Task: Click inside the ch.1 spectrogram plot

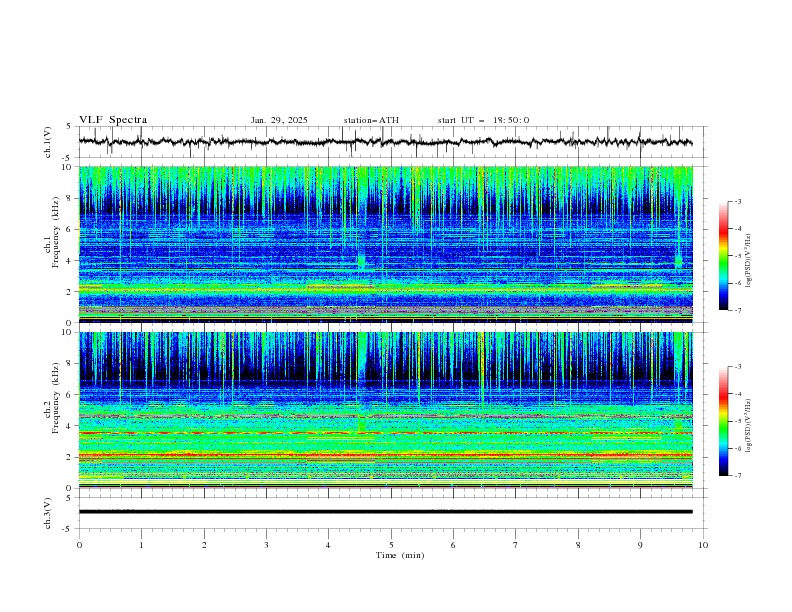Action: (x=385, y=244)
